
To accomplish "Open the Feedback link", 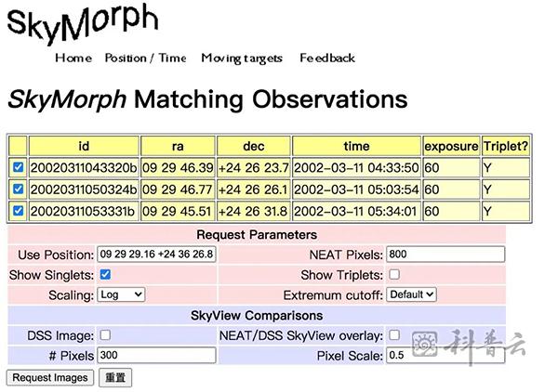I will click(x=327, y=58).
